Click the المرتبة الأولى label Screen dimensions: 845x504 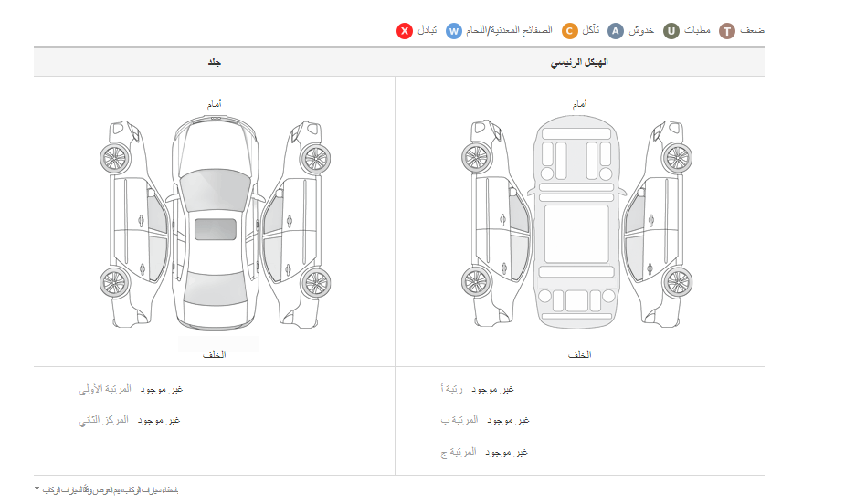[105, 390]
